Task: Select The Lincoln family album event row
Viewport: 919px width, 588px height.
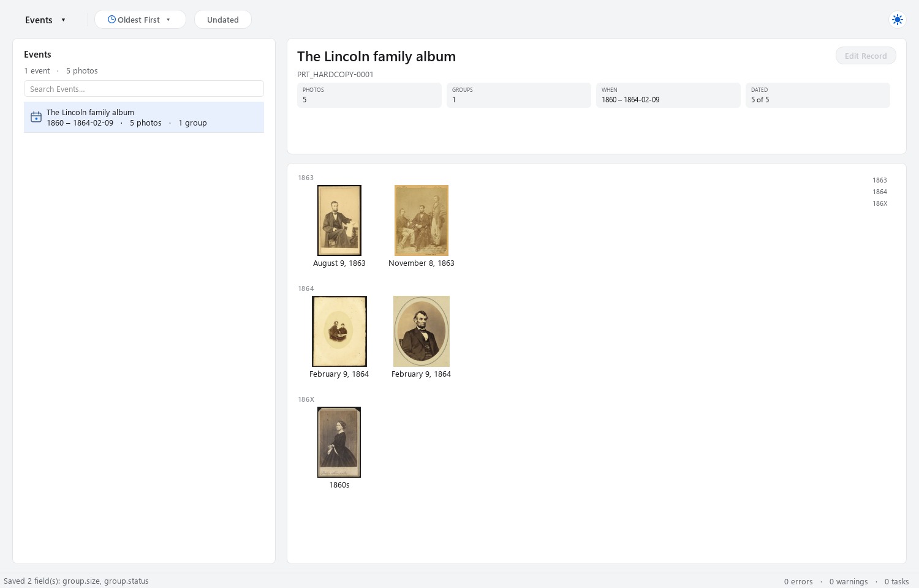Action: (144, 117)
